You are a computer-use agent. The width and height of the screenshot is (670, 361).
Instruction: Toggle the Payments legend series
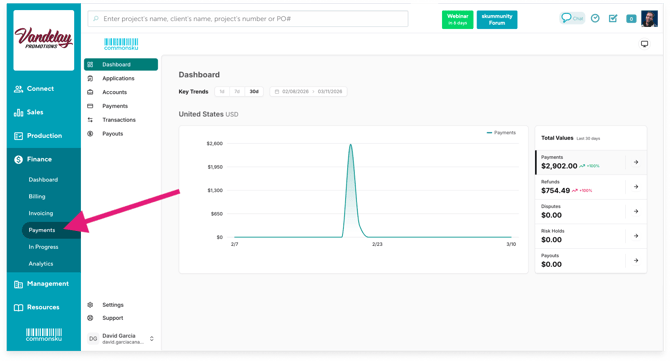(x=501, y=133)
